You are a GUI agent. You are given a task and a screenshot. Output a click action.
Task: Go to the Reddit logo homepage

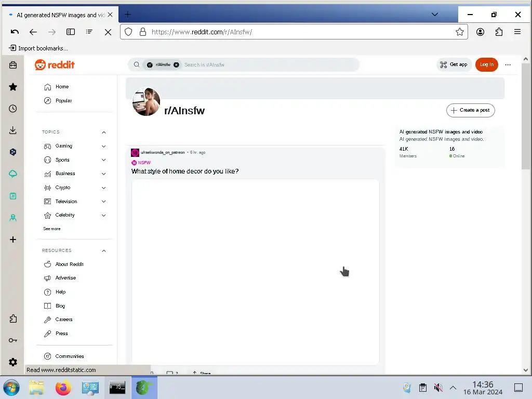coord(55,65)
